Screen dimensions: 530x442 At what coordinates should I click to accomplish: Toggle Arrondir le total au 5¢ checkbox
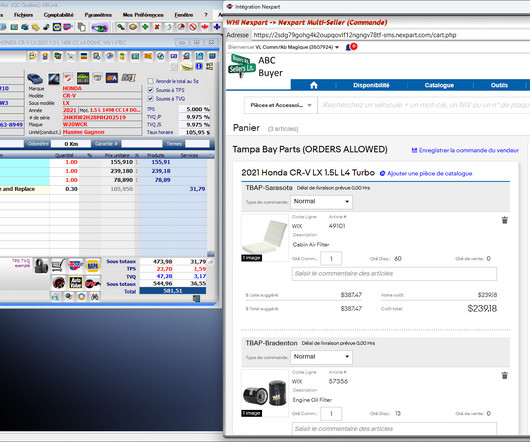150,81
